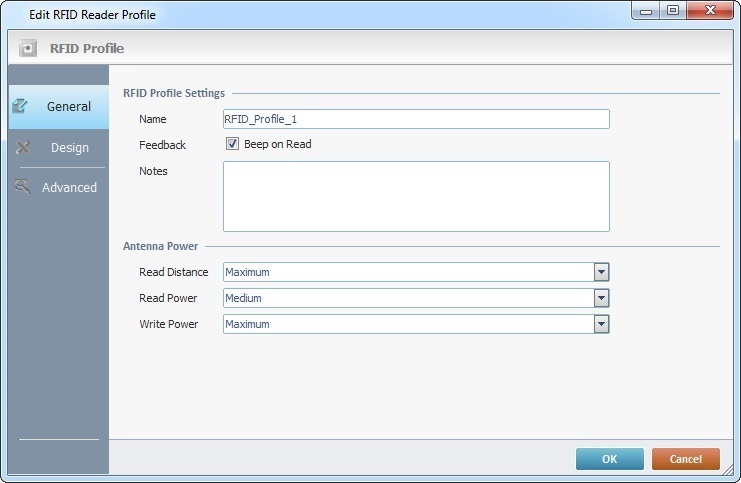Switch to the Design tab
Image resolution: width=741 pixels, height=483 pixels.
tap(69, 148)
